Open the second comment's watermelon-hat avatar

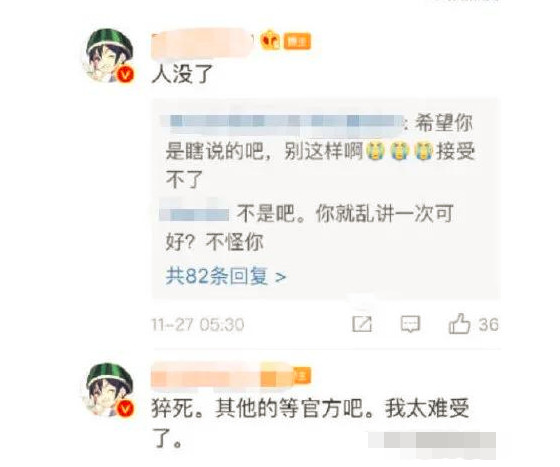click(x=109, y=389)
